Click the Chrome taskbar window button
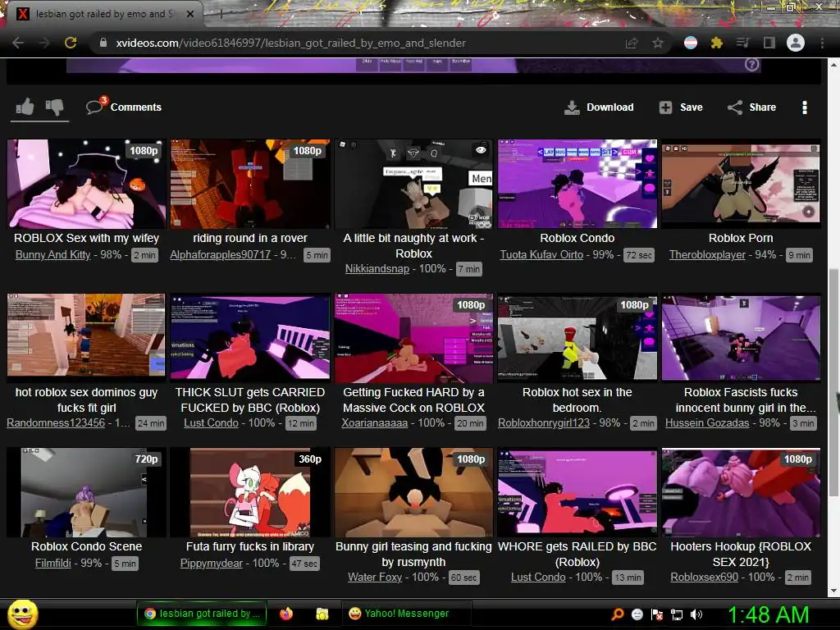 click(203, 614)
